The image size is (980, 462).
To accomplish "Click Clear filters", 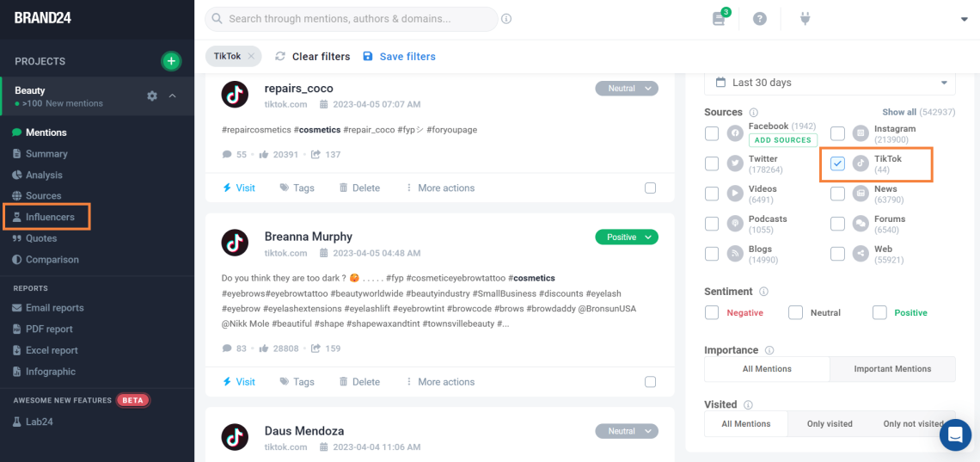I will pyautogui.click(x=313, y=57).
